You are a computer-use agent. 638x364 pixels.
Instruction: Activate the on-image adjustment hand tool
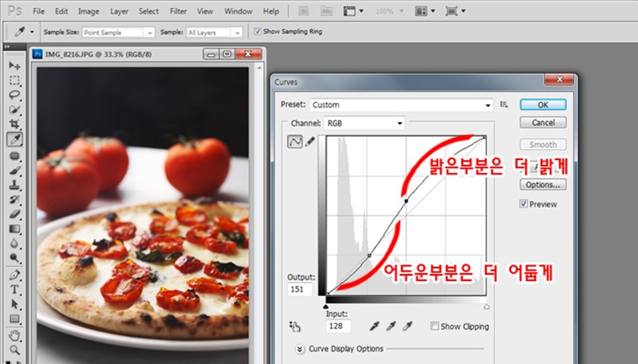point(294,327)
